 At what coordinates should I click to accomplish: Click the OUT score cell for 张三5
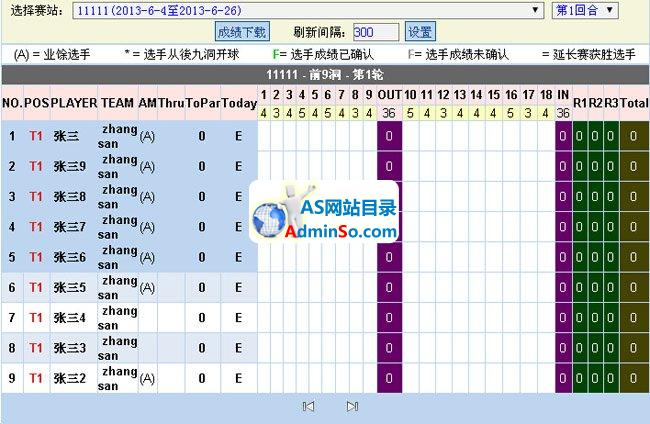click(x=389, y=287)
